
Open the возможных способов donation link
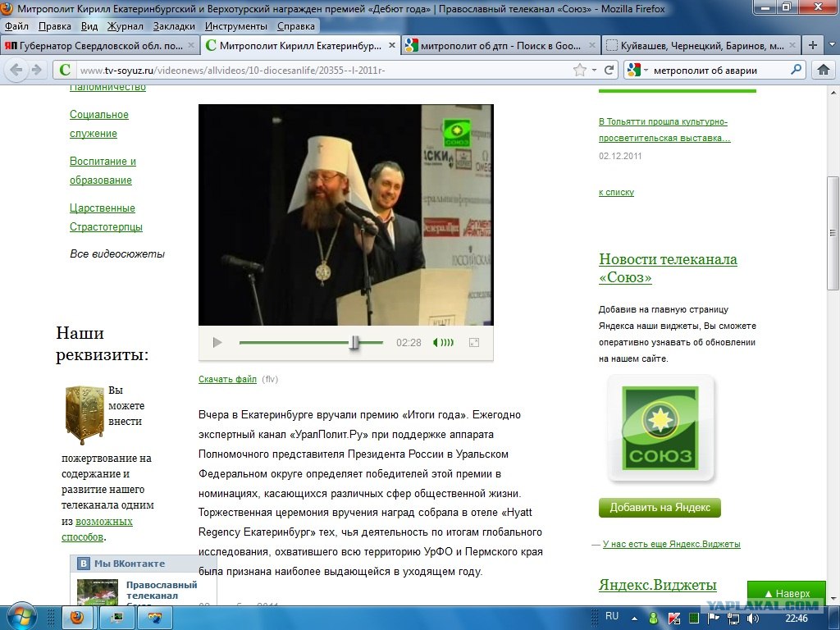coord(97,529)
